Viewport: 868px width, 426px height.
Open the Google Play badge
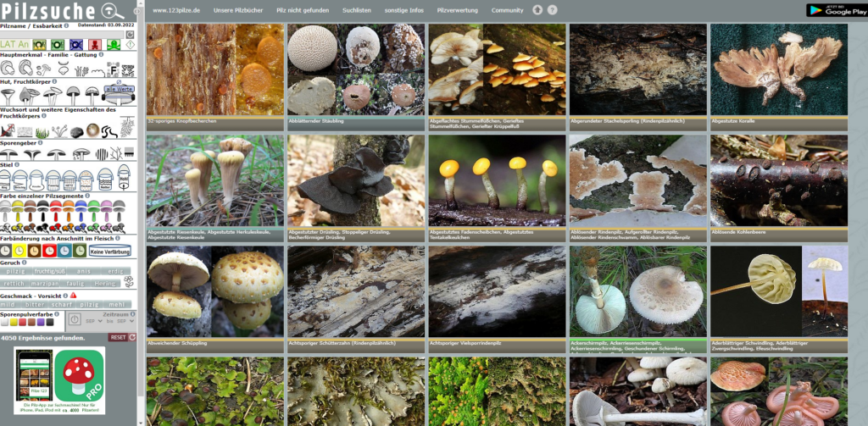836,10
